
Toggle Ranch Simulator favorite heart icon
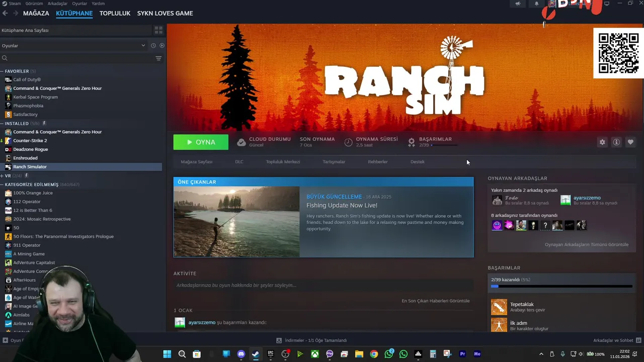(630, 142)
